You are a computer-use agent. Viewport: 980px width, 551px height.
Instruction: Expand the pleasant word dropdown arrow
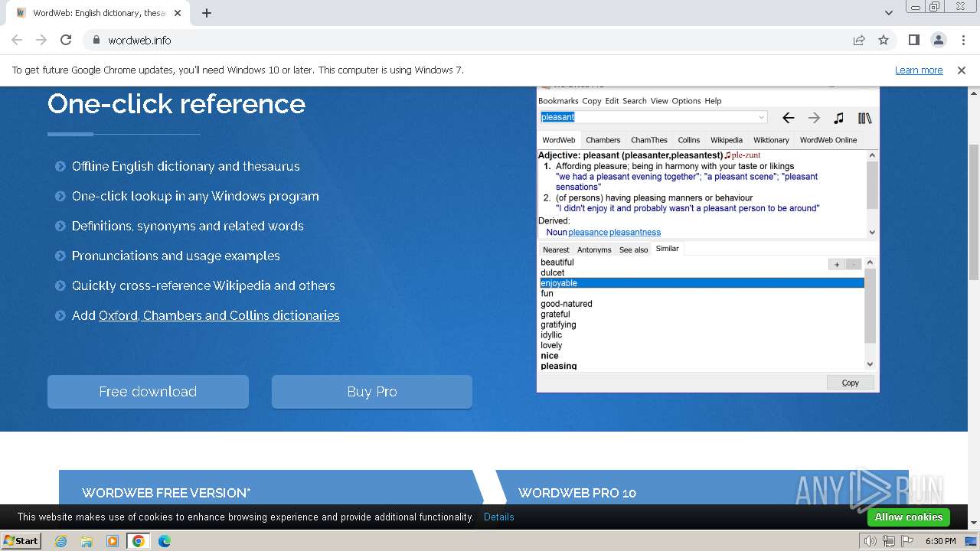pos(761,117)
